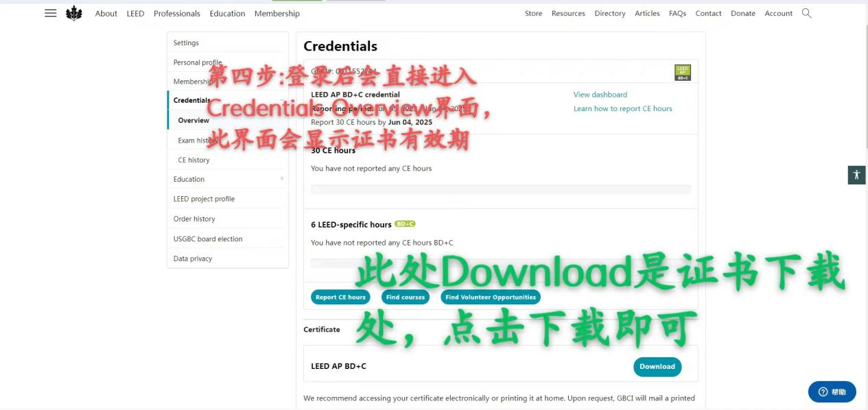868x410 pixels.
Task: Select Resources in the top menu
Action: tap(568, 13)
